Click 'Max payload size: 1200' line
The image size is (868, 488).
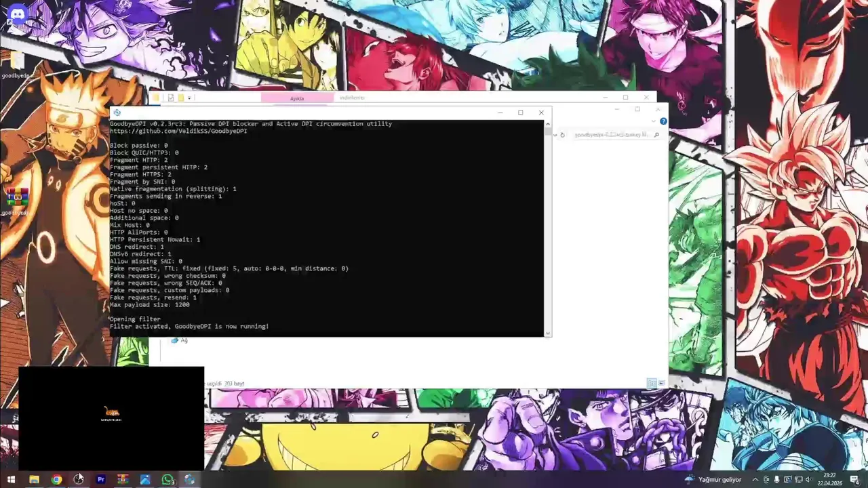[150, 304]
